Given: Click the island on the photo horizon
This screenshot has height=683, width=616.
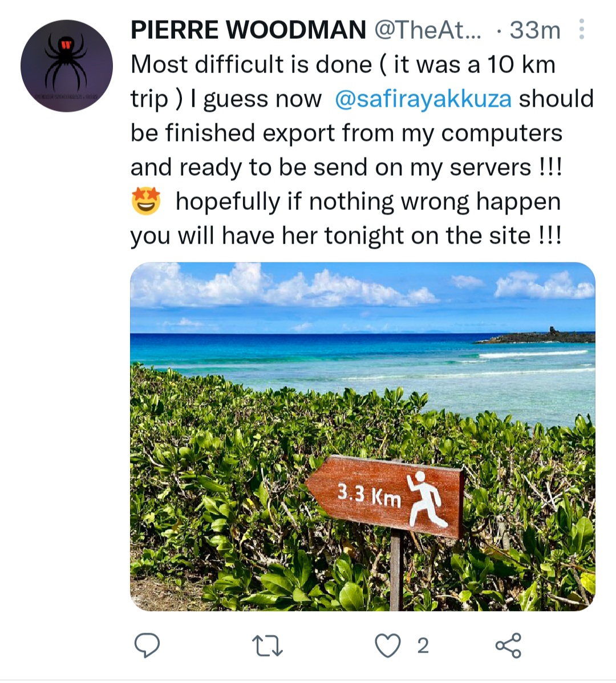Looking at the screenshot, I should coord(536,336).
